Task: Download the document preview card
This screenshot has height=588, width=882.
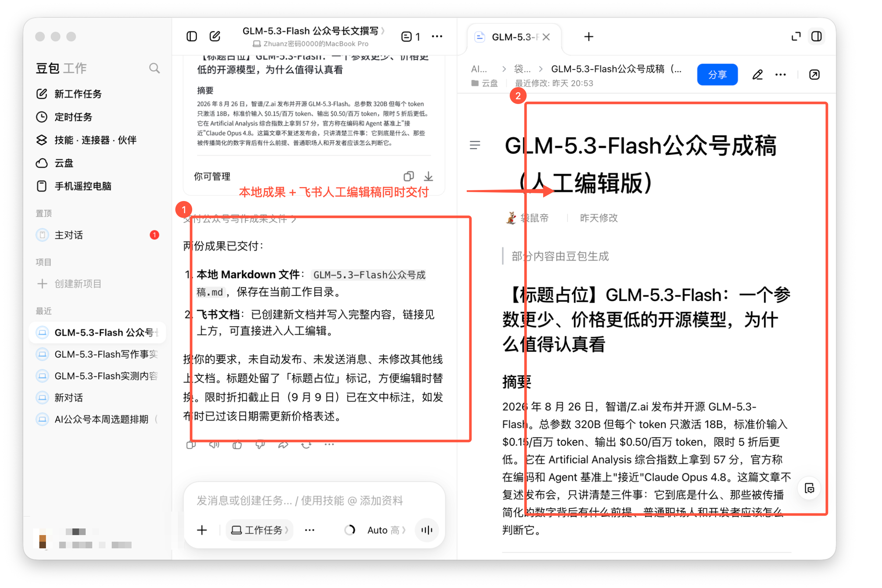Action: [428, 176]
